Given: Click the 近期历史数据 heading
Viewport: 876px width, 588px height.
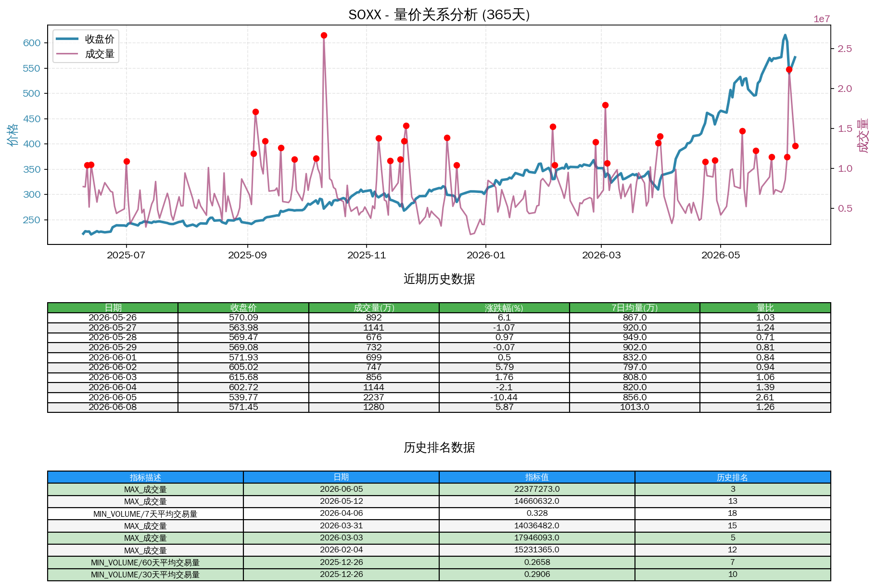Looking at the screenshot, I should [439, 279].
